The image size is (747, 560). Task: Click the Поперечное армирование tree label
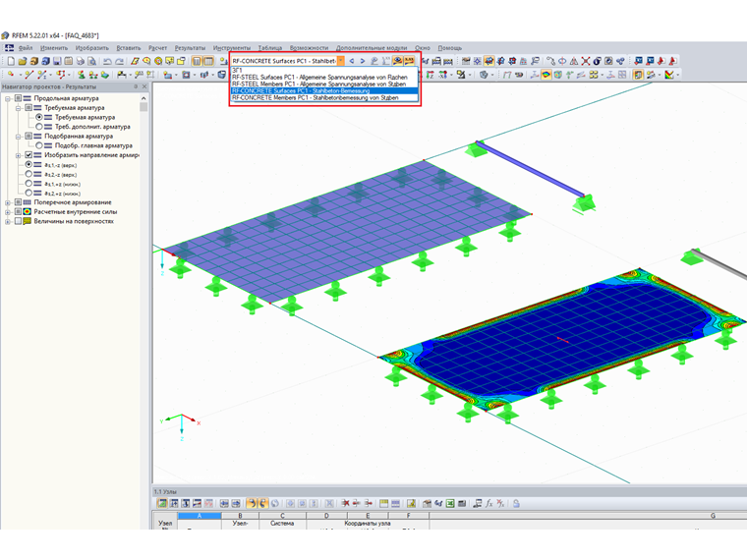click(73, 202)
